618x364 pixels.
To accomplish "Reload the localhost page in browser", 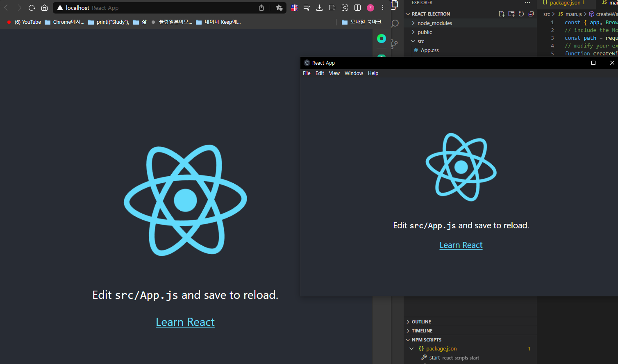I will [32, 8].
